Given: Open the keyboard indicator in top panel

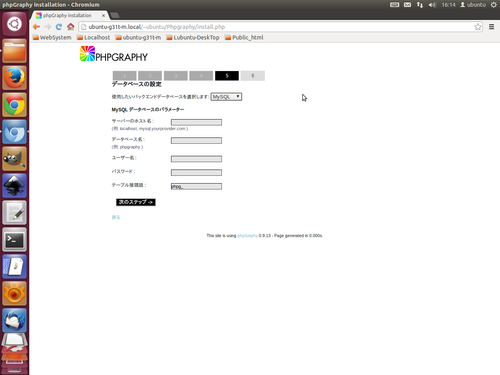Looking at the screenshot, I should (x=395, y=5).
